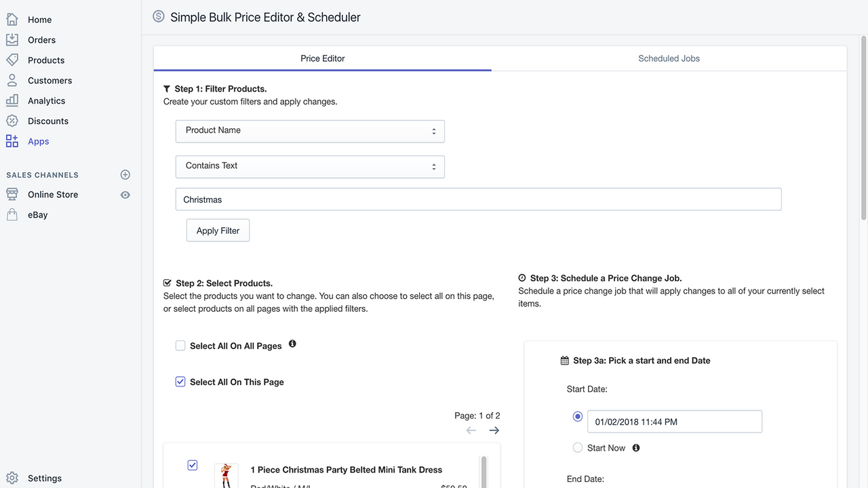Click the dollar app logo icon in header
868x488 pixels.
pyautogui.click(x=159, y=16)
